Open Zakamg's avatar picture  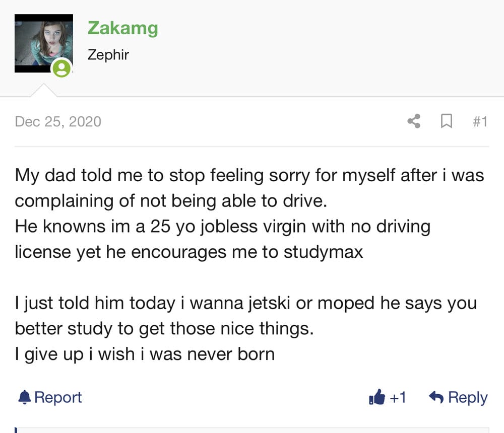tap(43, 43)
